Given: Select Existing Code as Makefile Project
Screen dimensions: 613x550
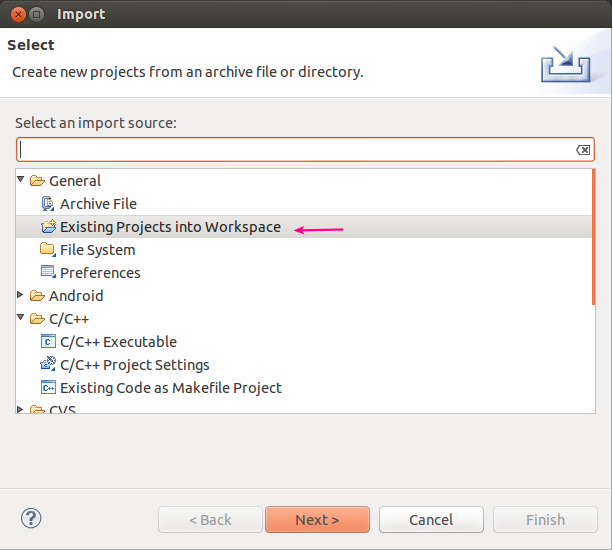Looking at the screenshot, I should point(170,387).
